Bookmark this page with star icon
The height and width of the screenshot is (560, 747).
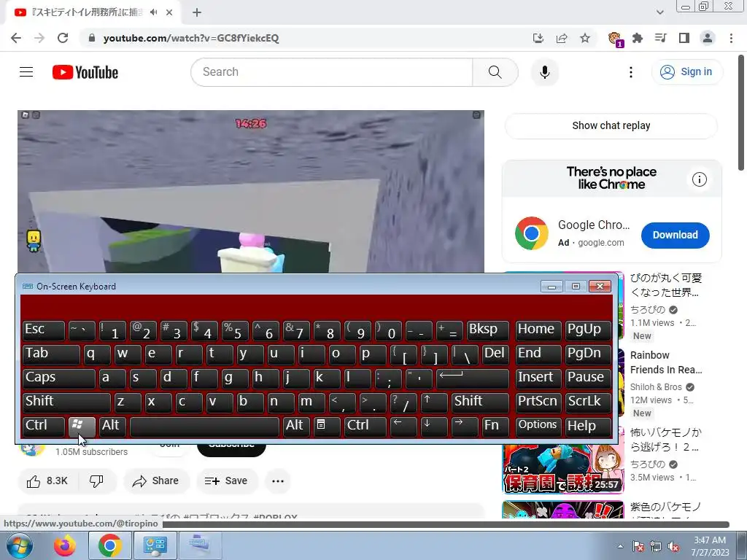click(x=585, y=38)
